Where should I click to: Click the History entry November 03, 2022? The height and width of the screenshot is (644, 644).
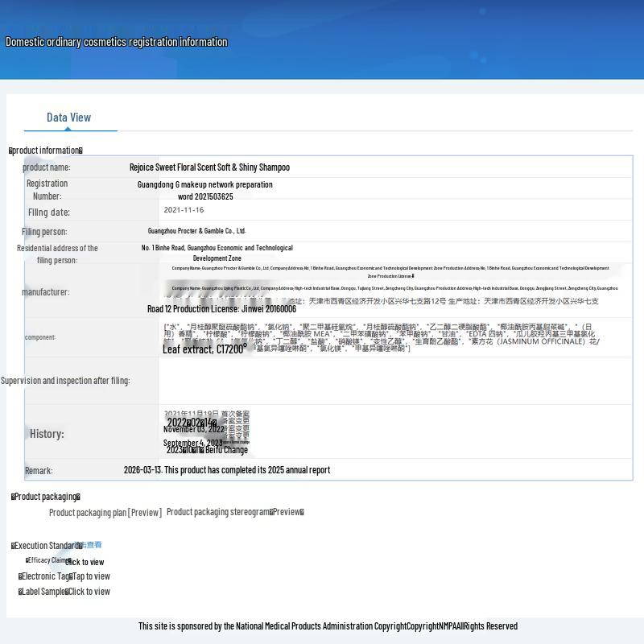point(194,429)
